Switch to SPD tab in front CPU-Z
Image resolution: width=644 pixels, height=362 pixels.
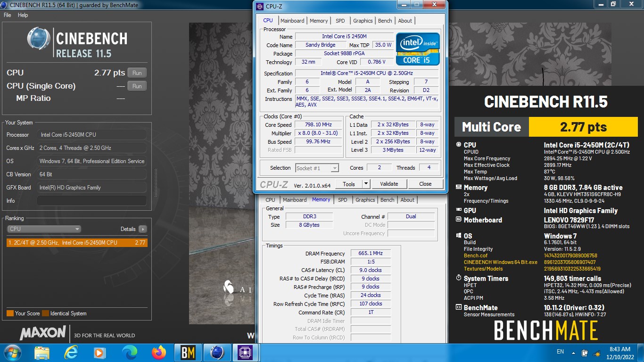[x=340, y=21]
